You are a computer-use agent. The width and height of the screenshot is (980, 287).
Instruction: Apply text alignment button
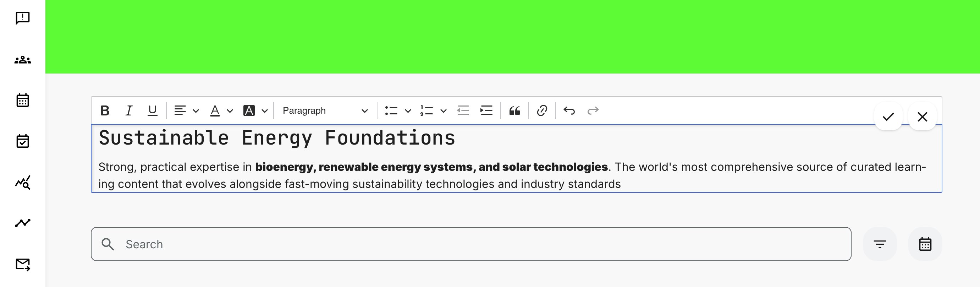point(180,111)
